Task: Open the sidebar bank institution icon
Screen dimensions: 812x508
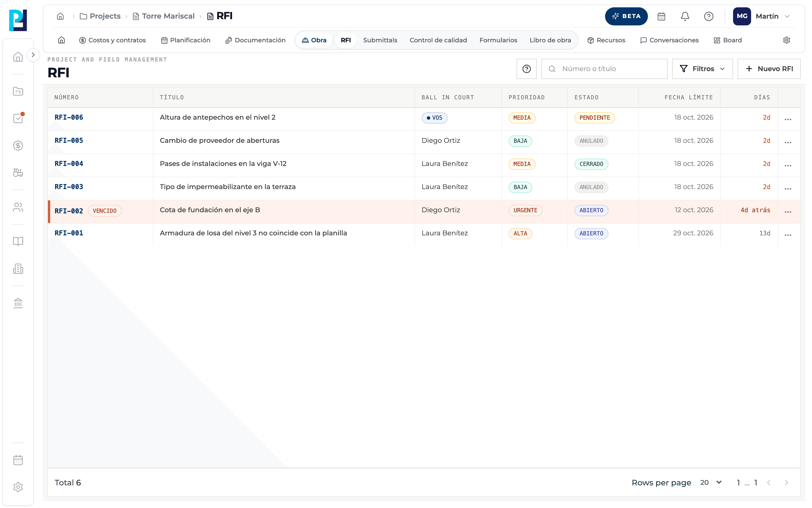Action: click(x=18, y=303)
